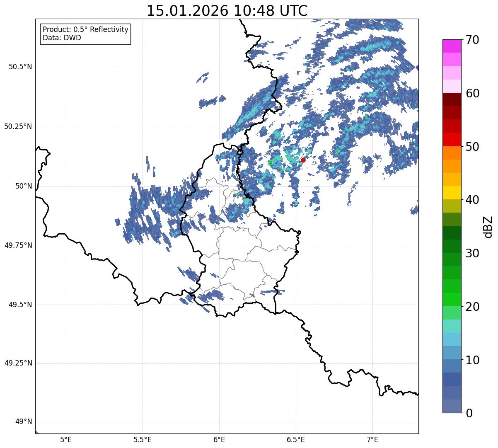Click the 49.5°N latitude label

(x=20, y=305)
